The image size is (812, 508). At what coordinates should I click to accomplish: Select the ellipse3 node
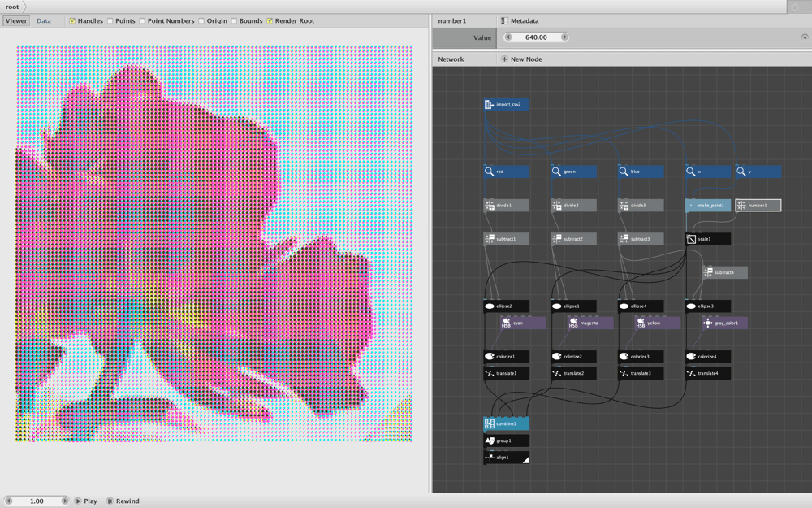(708, 306)
